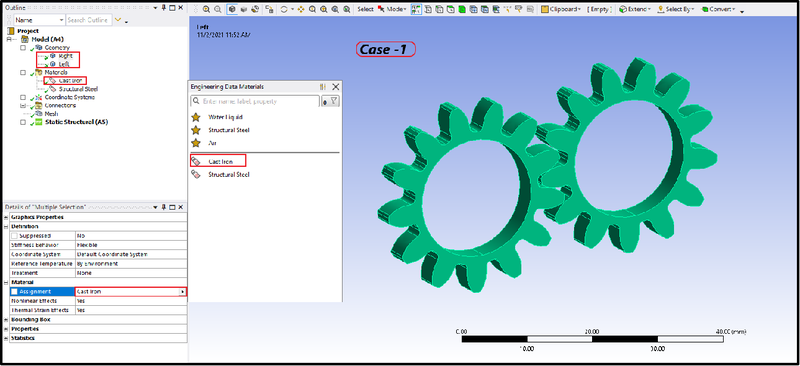Click the filter funnel icon in Engineering Data

pyautogui.click(x=333, y=101)
